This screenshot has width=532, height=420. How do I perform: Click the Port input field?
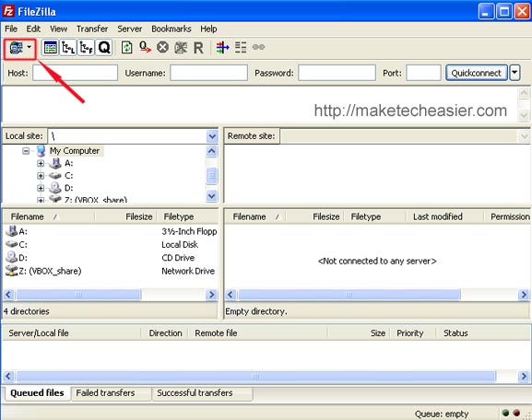coord(423,73)
